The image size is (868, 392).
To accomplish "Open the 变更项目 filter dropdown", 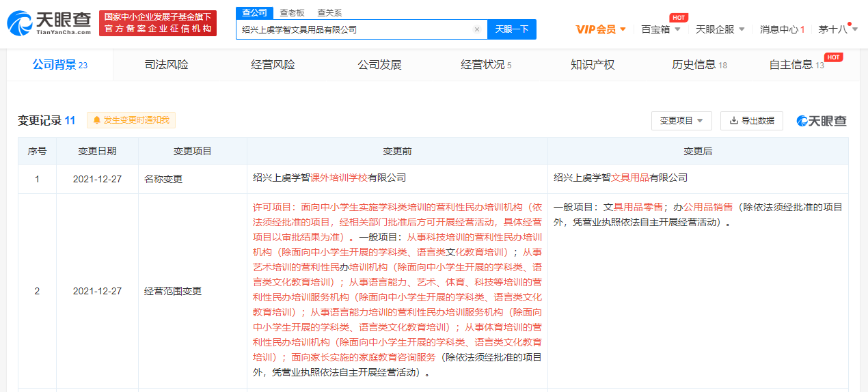I will click(681, 121).
